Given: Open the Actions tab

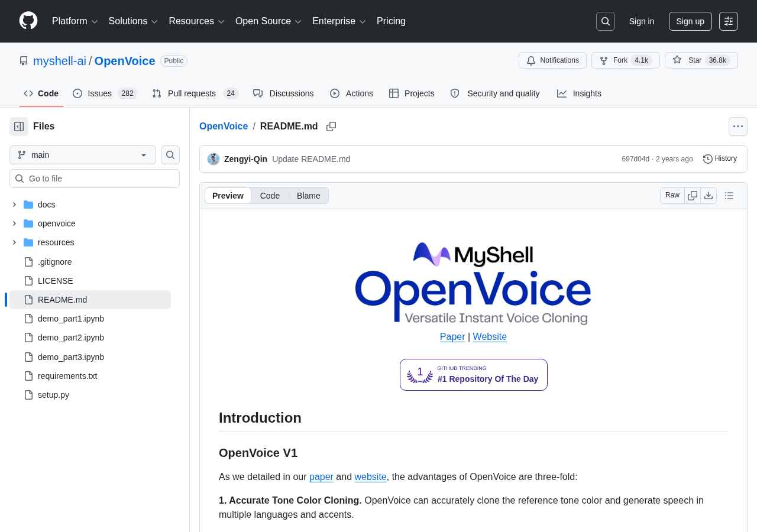Looking at the screenshot, I should [x=351, y=93].
